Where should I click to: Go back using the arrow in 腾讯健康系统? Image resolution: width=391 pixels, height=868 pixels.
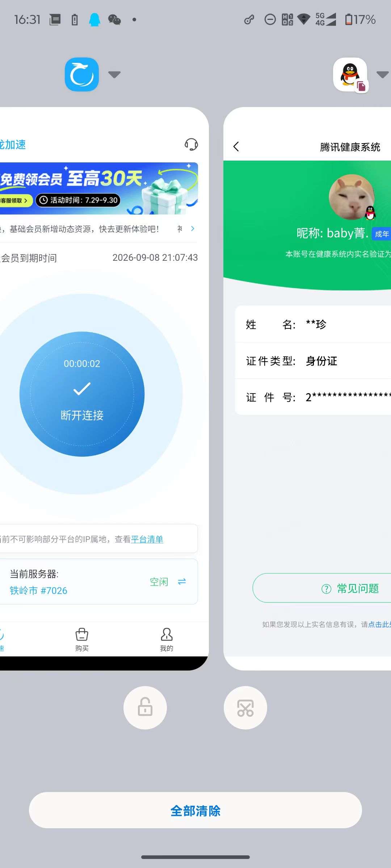point(236,146)
